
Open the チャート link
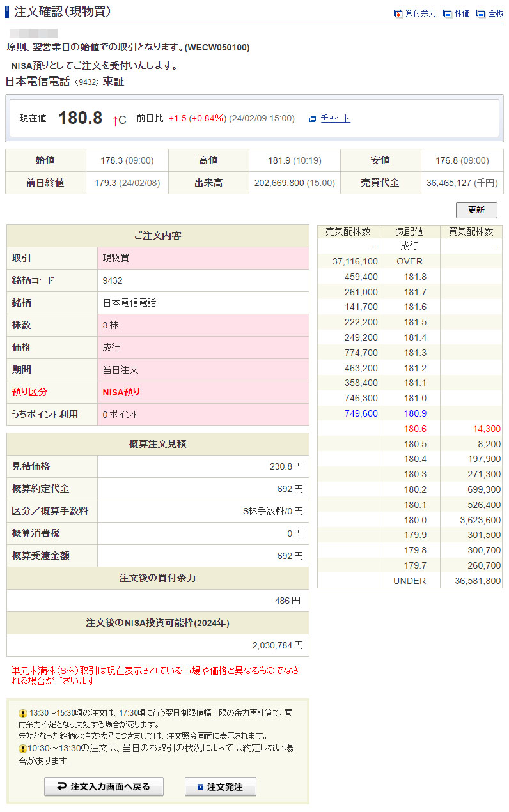click(x=335, y=118)
